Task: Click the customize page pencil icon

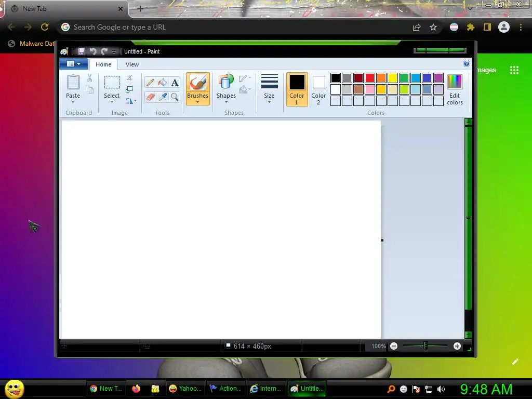Action: pyautogui.click(x=515, y=362)
